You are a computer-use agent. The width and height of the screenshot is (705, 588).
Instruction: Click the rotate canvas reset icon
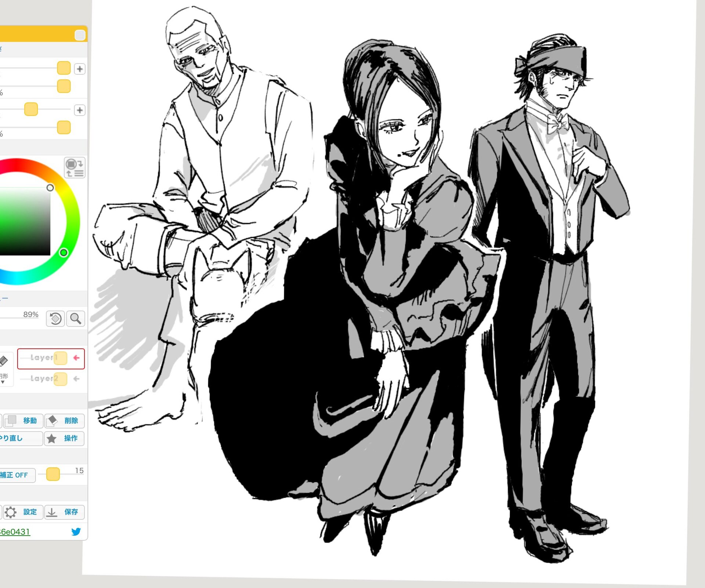point(55,319)
